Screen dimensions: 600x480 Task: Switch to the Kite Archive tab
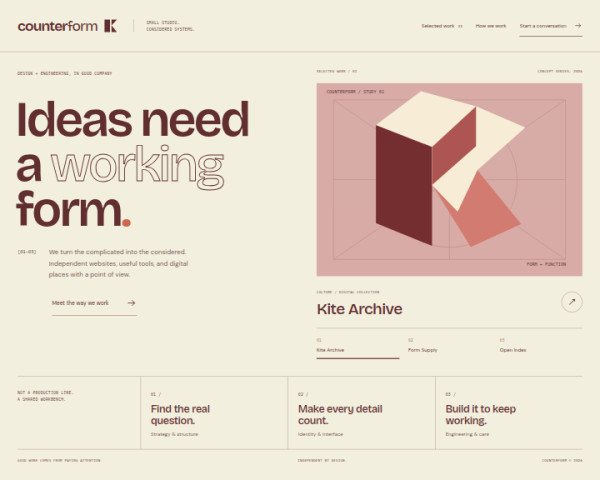pyautogui.click(x=358, y=346)
